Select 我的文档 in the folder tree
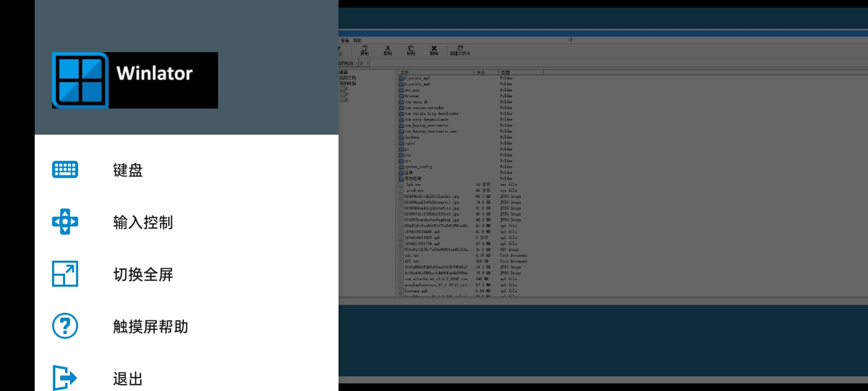The image size is (868, 391). pos(348,78)
